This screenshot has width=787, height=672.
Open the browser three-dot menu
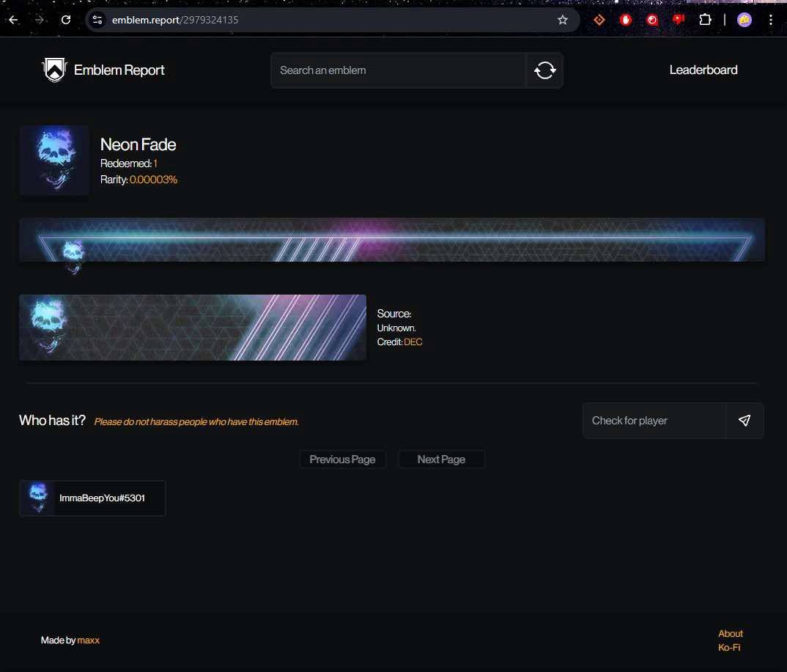pos(771,20)
